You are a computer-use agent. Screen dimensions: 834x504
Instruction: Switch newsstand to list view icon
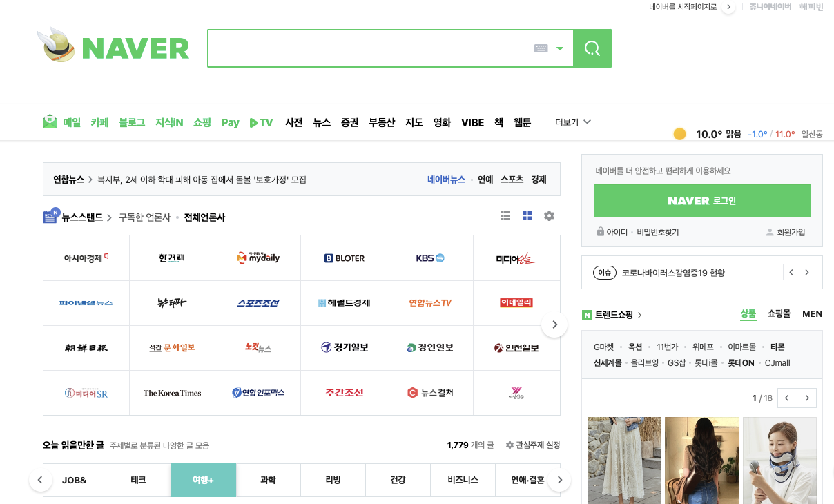click(x=505, y=216)
